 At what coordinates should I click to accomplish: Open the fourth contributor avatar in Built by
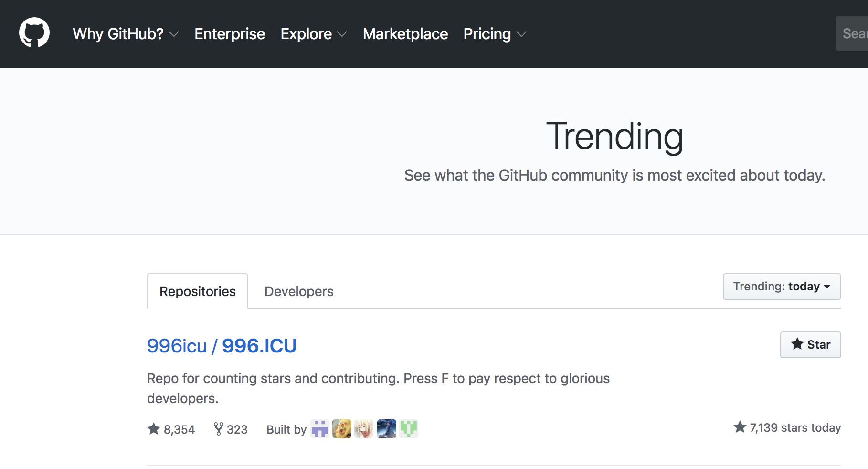[x=386, y=429]
